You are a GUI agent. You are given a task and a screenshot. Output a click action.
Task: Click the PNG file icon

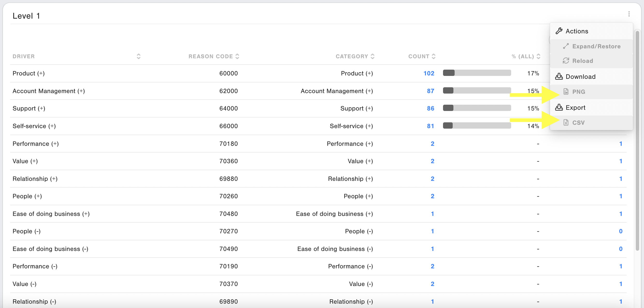566,92
